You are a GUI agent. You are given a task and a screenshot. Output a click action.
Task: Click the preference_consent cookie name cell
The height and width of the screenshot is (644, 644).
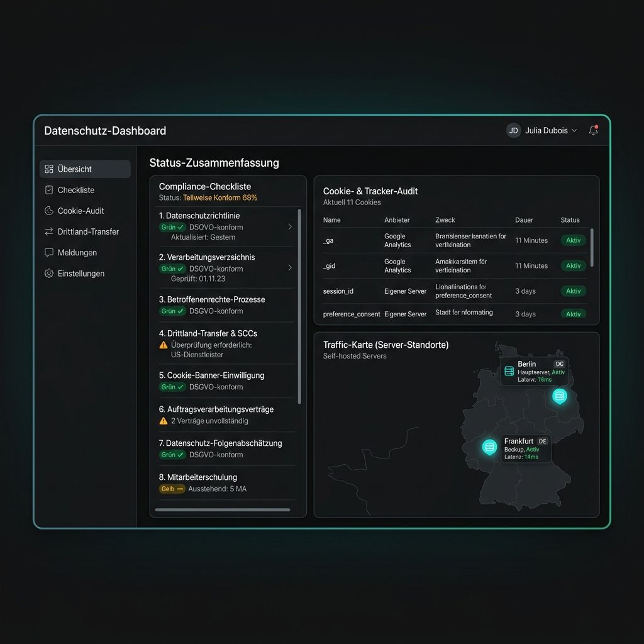[352, 314]
